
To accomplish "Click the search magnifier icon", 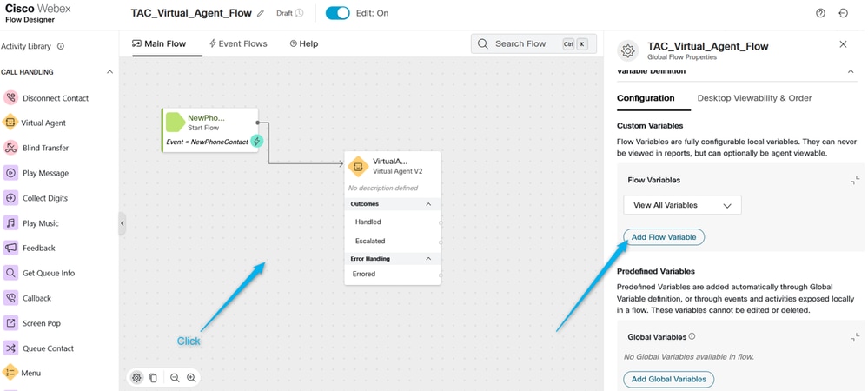I will click(x=483, y=43).
